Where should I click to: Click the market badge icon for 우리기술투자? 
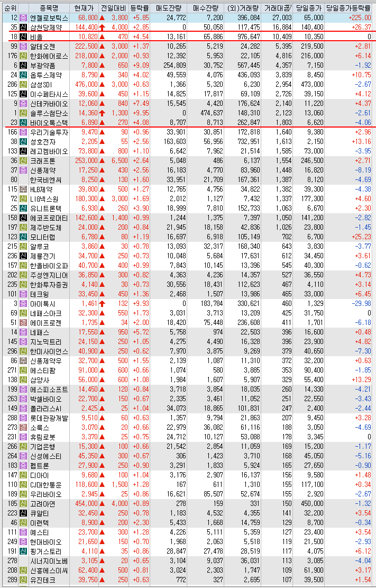point(23,132)
